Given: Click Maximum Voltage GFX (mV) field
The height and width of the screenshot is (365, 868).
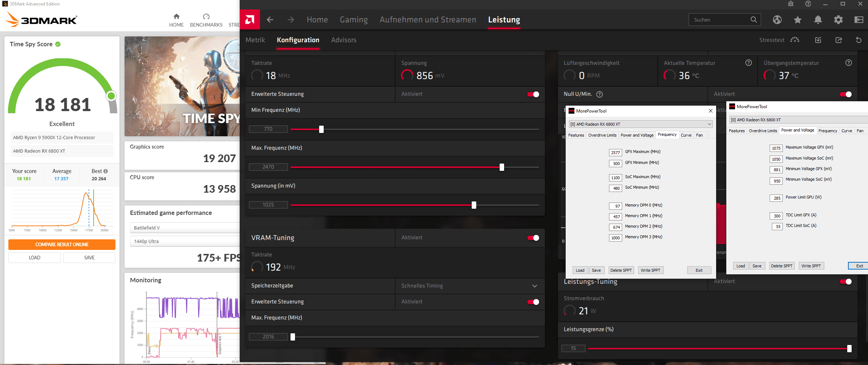Looking at the screenshot, I should (776, 148).
